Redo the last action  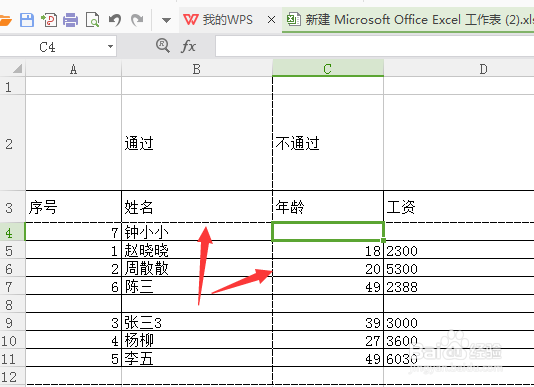pyautogui.click(x=137, y=20)
